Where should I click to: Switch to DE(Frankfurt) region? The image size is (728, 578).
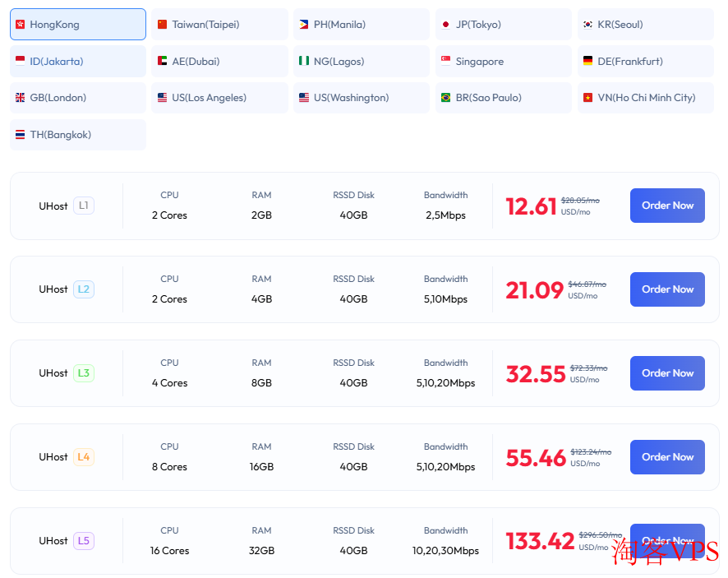pos(645,62)
